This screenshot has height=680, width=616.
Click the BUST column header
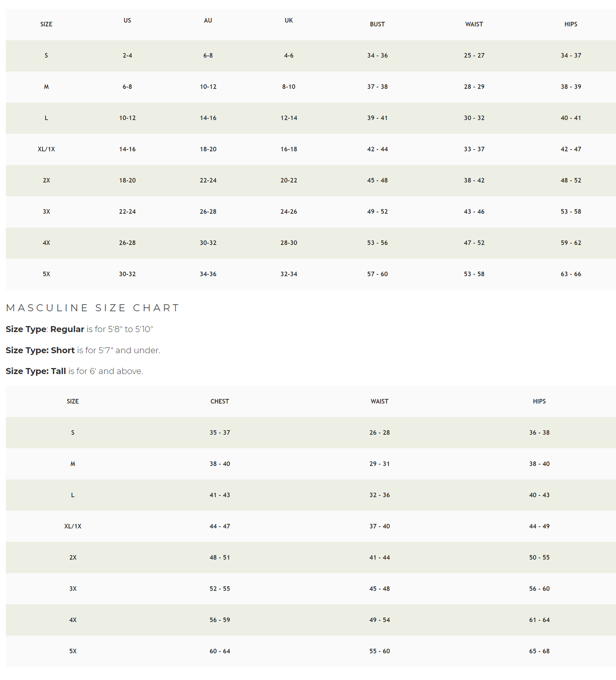(377, 24)
